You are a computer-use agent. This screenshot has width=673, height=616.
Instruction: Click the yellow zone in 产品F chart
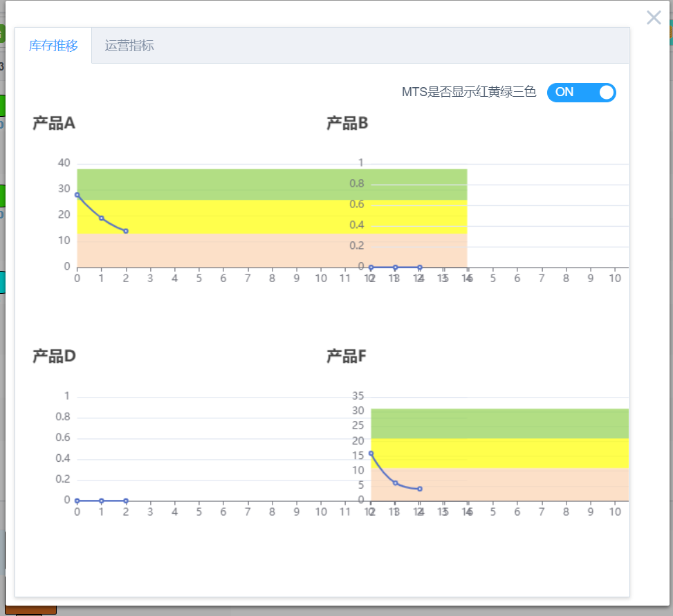point(500,453)
